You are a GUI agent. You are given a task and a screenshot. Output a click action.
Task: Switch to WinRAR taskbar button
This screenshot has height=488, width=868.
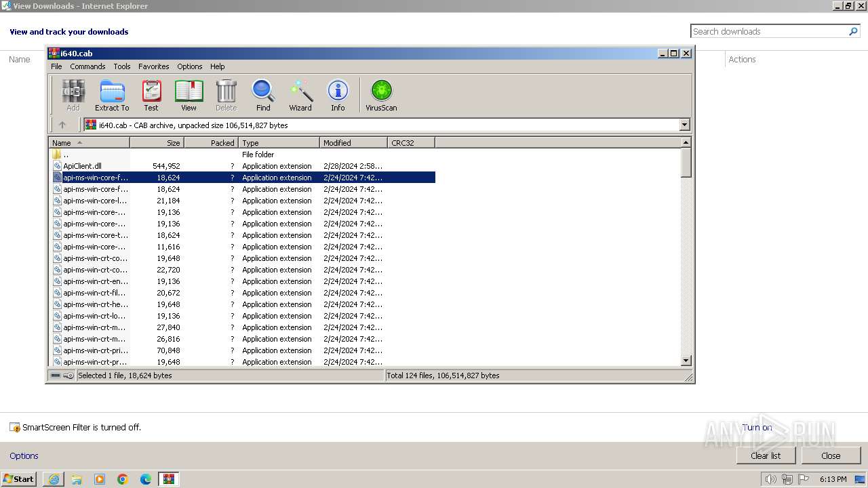click(x=169, y=479)
